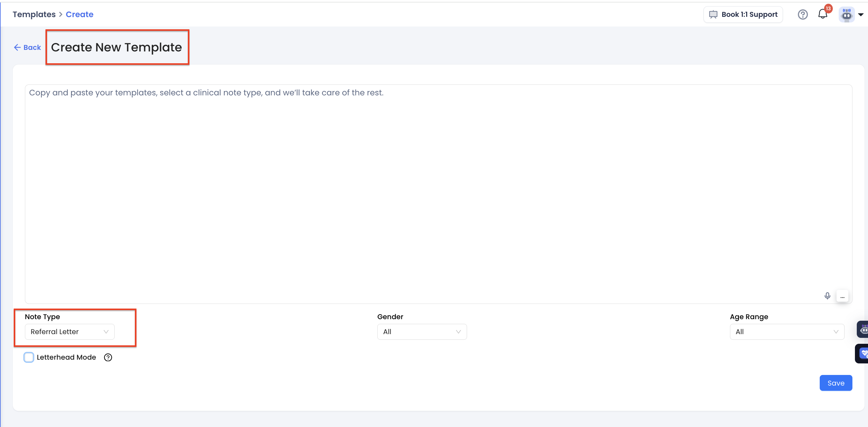Enable the Letterhead Mode checkbox
Screen dimensions: 868x427
click(29, 357)
